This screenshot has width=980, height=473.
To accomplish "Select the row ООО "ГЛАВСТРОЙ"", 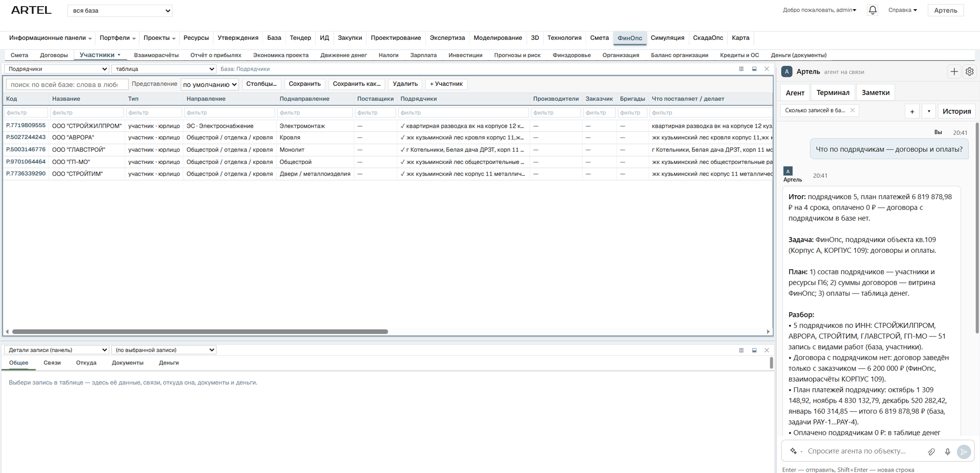I will pos(388,150).
